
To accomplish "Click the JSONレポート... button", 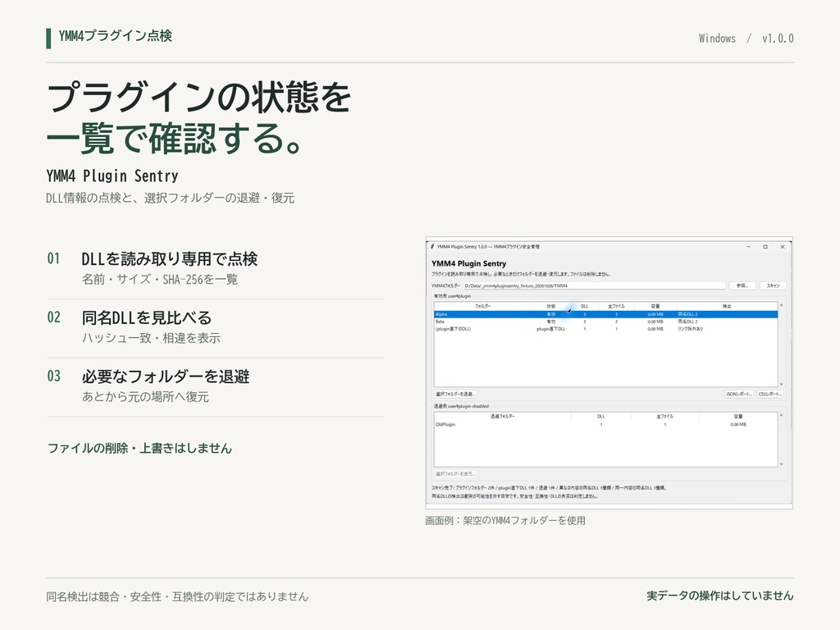I will (739, 394).
